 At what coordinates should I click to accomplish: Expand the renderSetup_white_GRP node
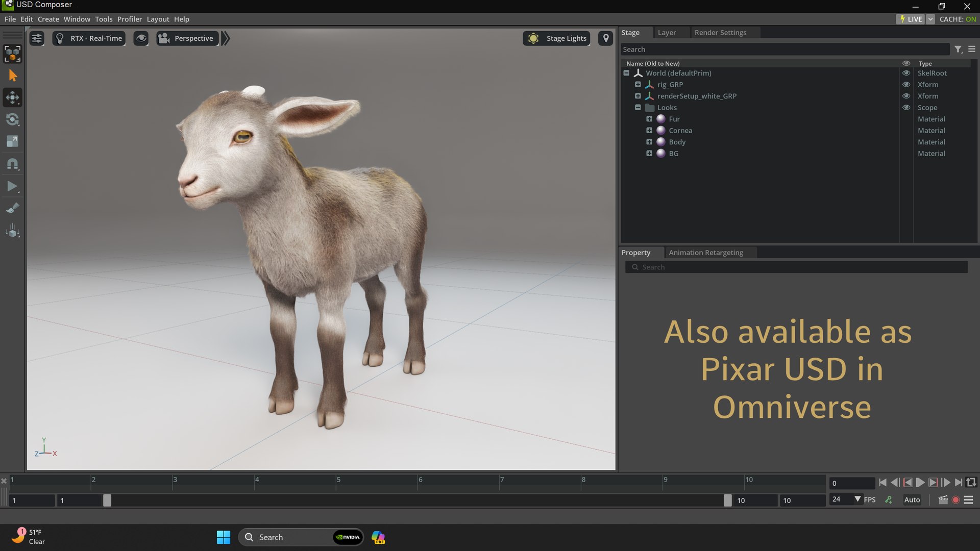click(638, 96)
